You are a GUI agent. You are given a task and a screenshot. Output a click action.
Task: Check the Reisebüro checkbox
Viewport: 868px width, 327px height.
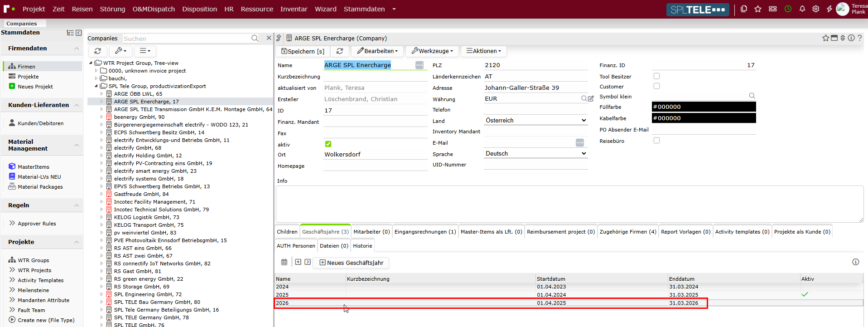pyautogui.click(x=656, y=141)
